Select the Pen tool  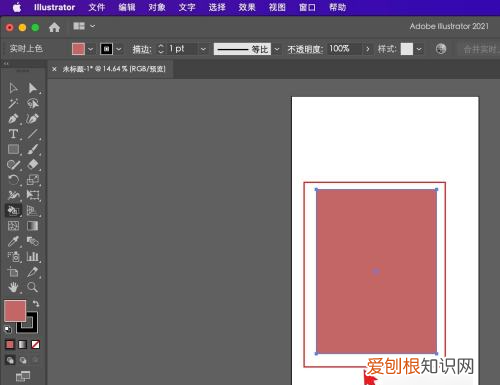pyautogui.click(x=13, y=119)
